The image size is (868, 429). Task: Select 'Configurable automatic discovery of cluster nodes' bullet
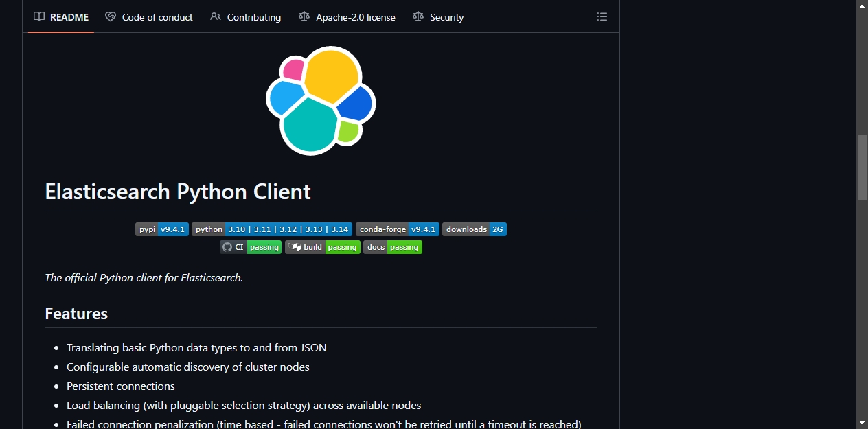pyautogui.click(x=188, y=367)
